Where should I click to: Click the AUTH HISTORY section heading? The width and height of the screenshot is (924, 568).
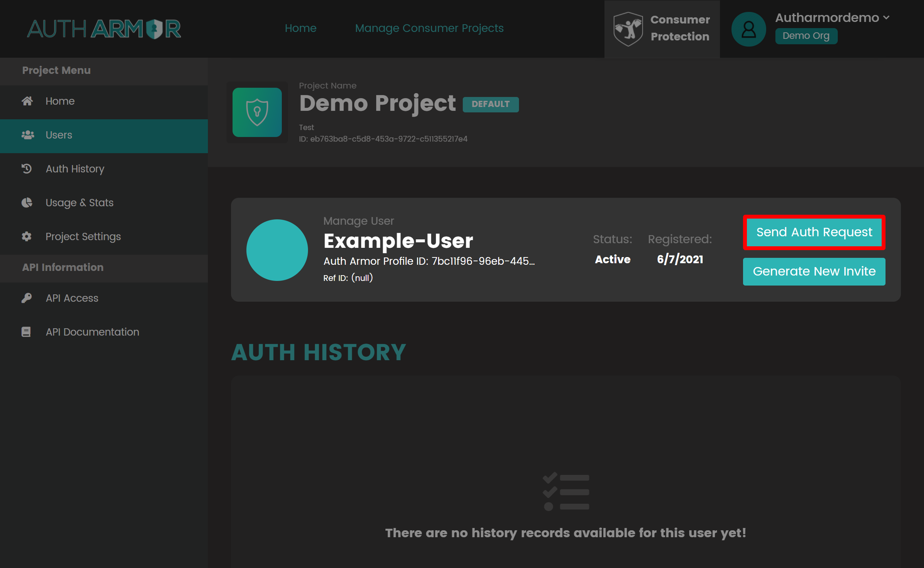[318, 352]
